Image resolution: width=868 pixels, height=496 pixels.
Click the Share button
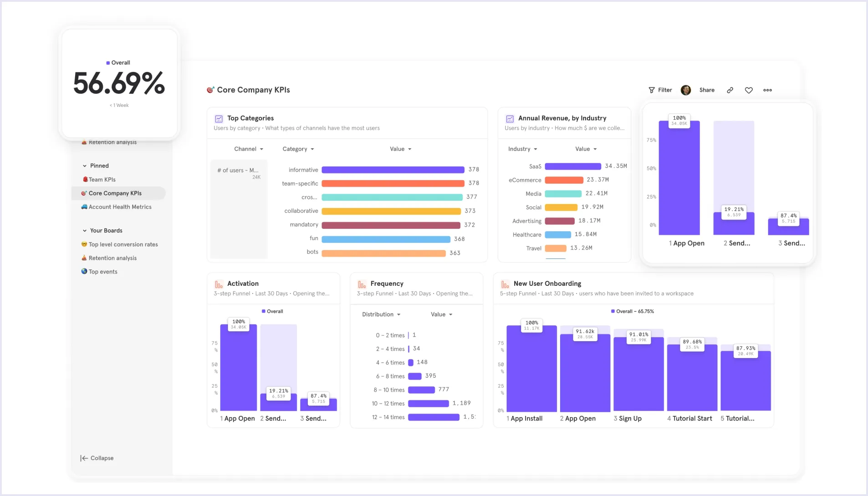pos(707,90)
